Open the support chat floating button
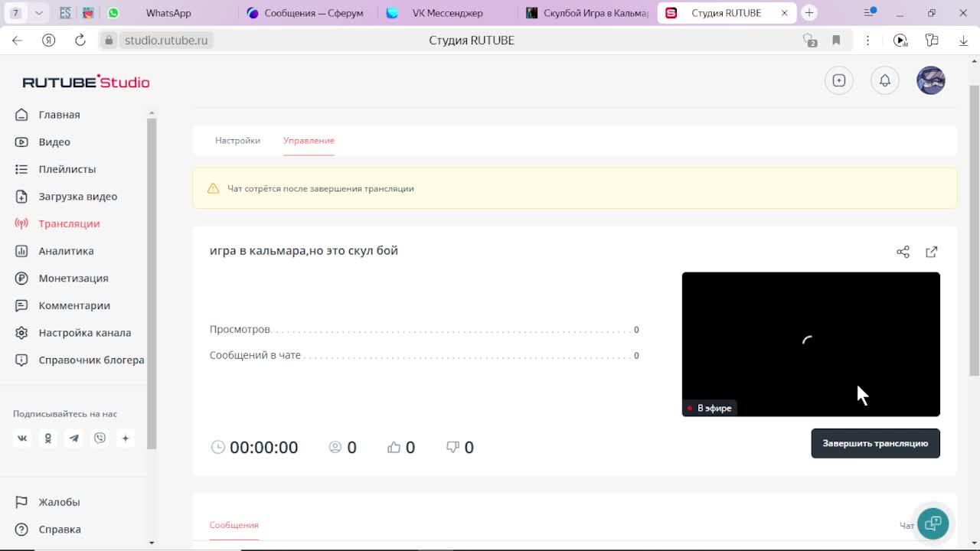 (x=933, y=523)
